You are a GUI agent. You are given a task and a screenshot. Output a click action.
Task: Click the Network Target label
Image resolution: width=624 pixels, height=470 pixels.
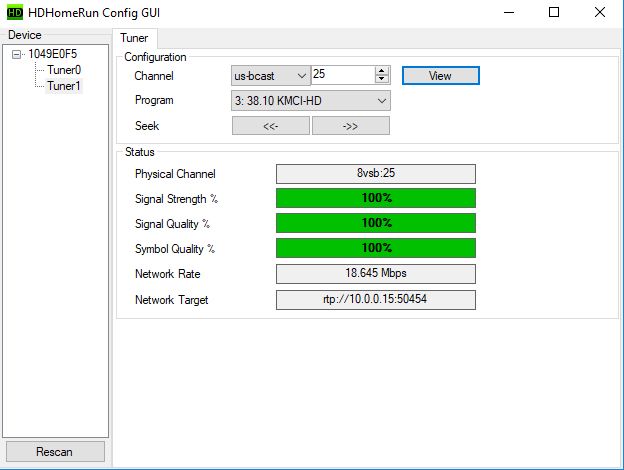(172, 300)
